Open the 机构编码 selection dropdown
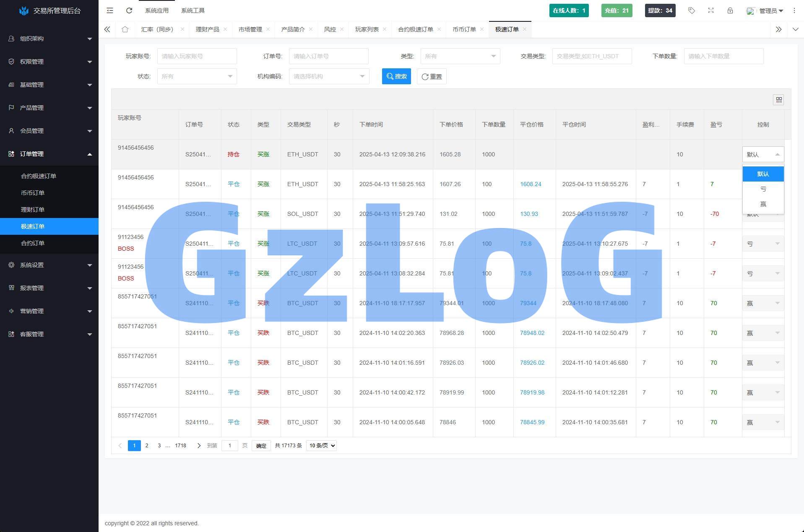The width and height of the screenshot is (804, 532). pyautogui.click(x=329, y=76)
